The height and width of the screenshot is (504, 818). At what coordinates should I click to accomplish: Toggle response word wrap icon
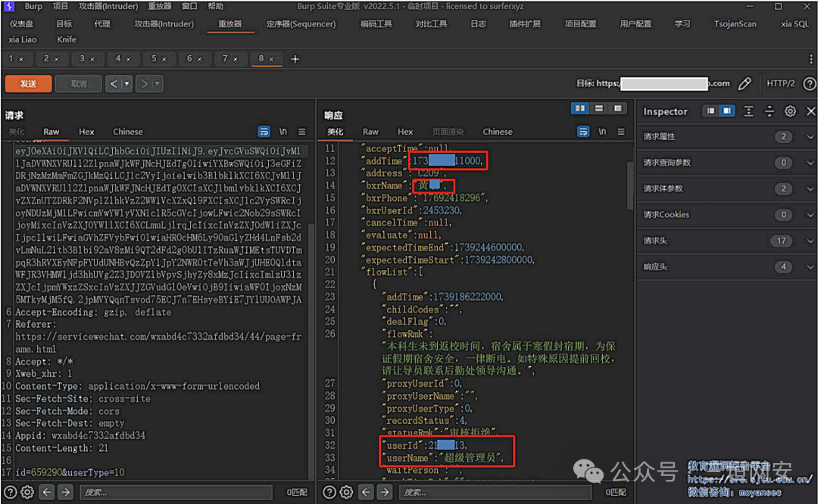[x=583, y=132]
